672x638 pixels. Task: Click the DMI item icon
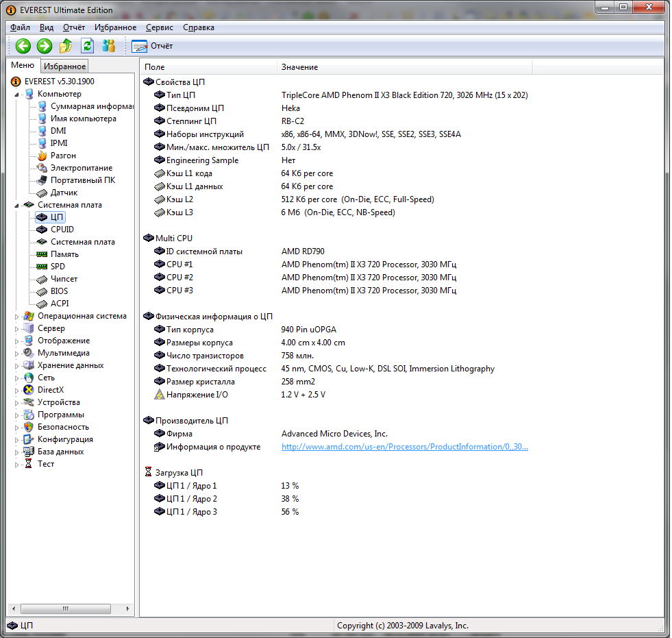tap(42, 131)
